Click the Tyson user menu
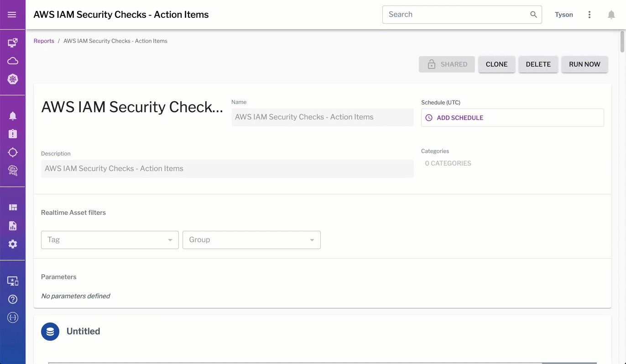Screen dimensions: 626x364 point(564,15)
